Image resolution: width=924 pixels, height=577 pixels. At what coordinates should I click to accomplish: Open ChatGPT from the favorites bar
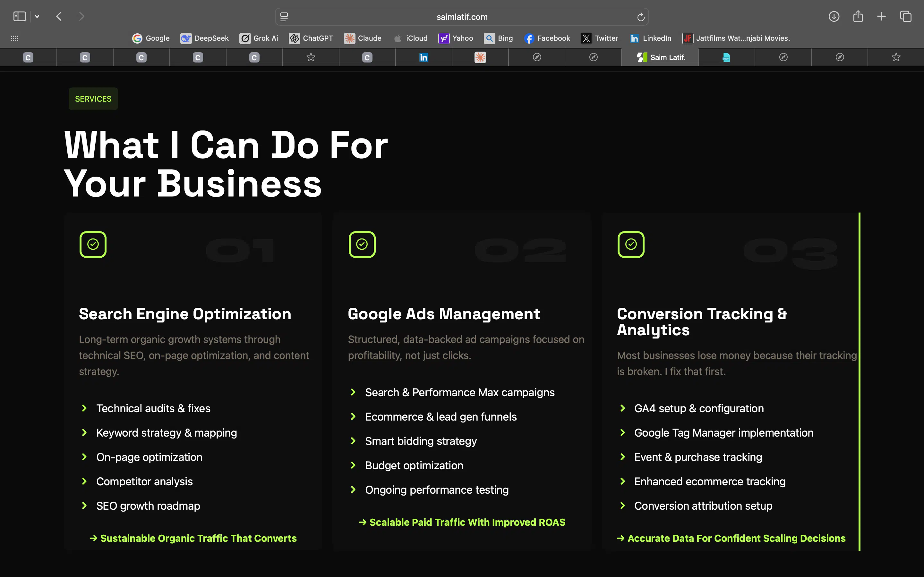(x=311, y=38)
